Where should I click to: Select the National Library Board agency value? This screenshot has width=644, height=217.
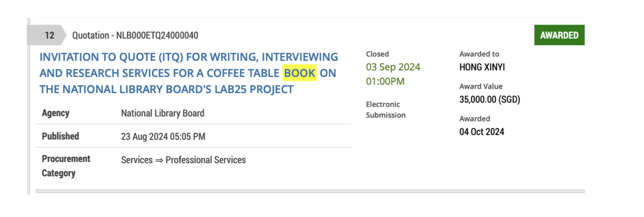(x=162, y=113)
